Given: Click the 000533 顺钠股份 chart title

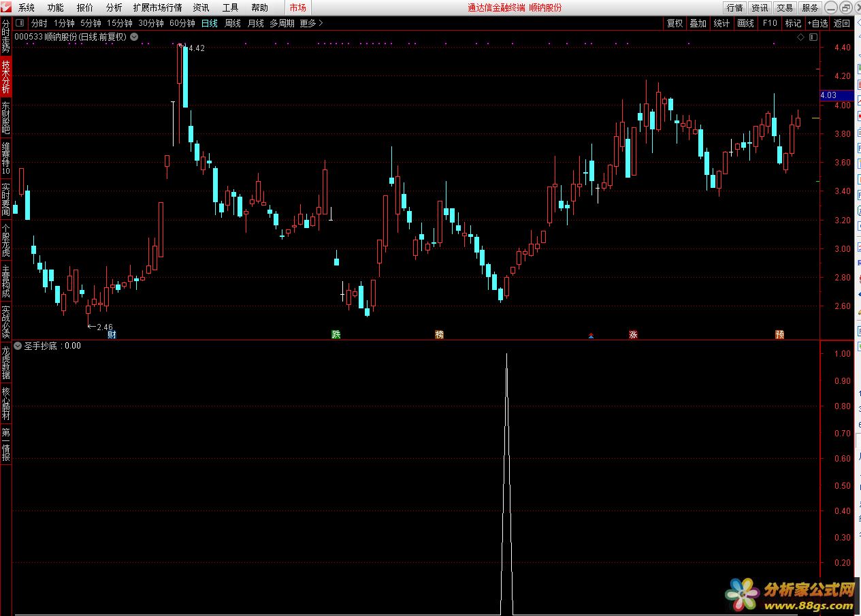Looking at the screenshot, I should tap(70, 37).
